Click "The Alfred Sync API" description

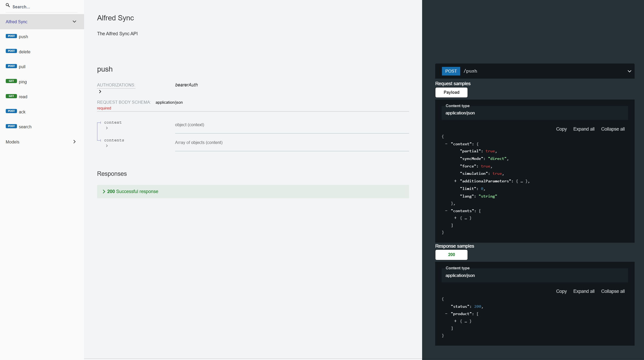[x=117, y=34]
